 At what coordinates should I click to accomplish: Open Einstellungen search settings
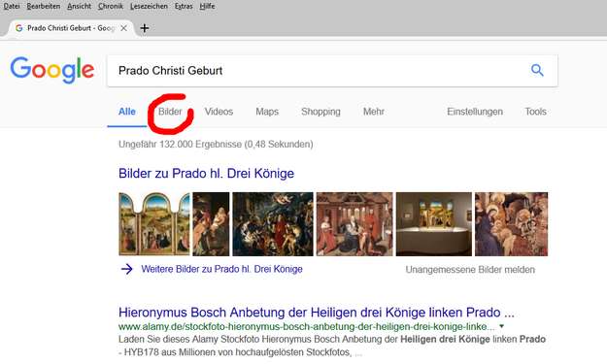coord(475,112)
